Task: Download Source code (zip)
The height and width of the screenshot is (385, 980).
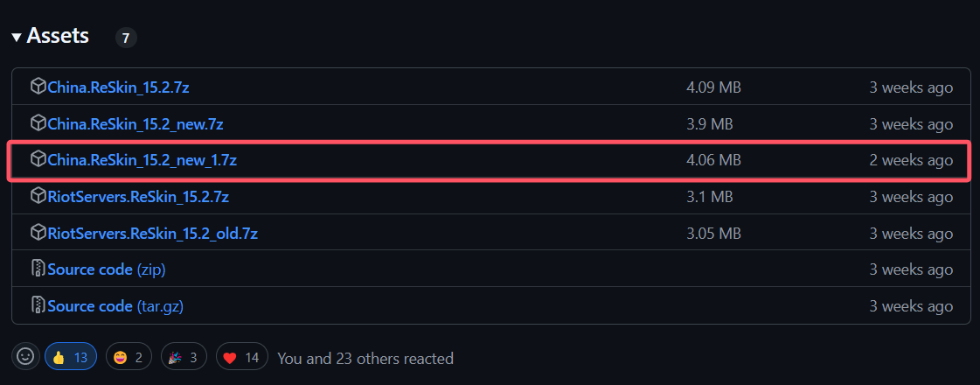Action: (107, 269)
